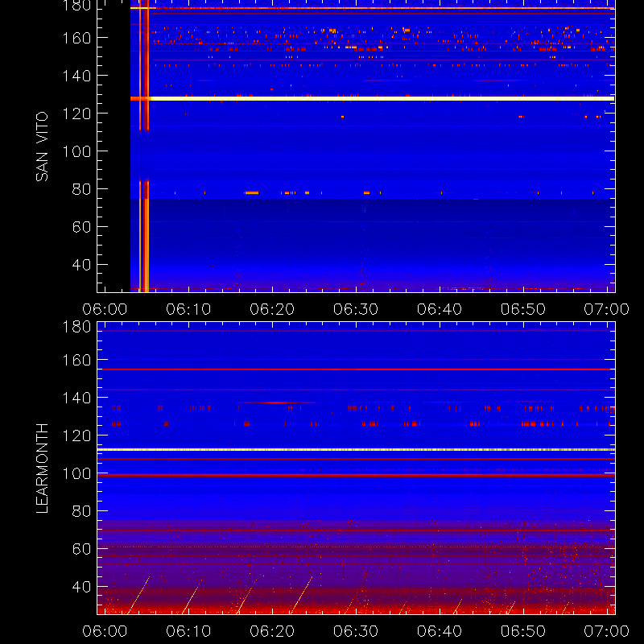The width and height of the screenshot is (644, 644).
Task: Select the 100 label on San Vito axis
Action: [76, 151]
